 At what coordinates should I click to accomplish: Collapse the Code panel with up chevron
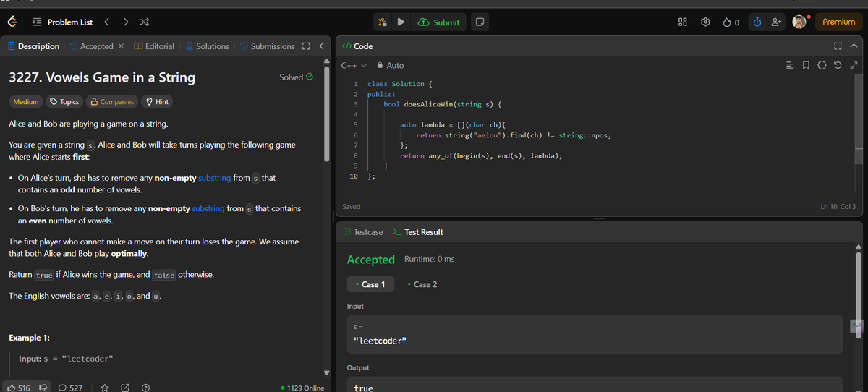(x=854, y=46)
